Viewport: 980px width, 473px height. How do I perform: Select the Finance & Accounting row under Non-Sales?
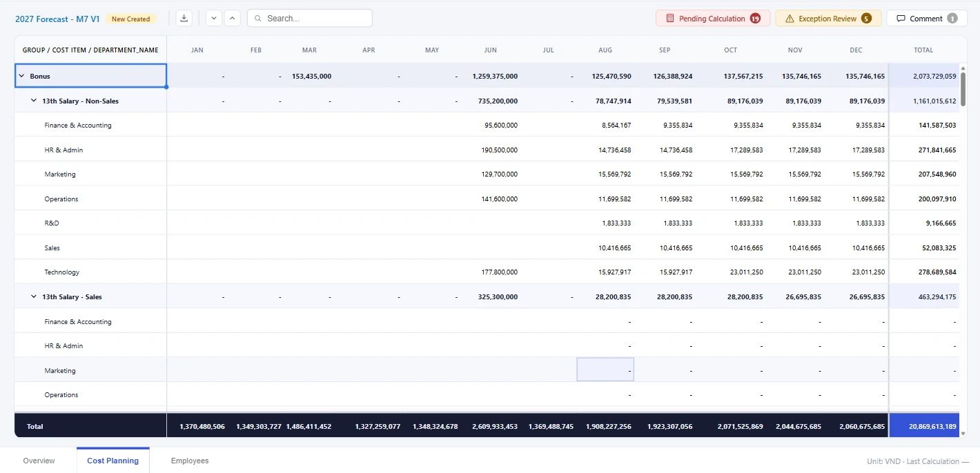pos(78,125)
